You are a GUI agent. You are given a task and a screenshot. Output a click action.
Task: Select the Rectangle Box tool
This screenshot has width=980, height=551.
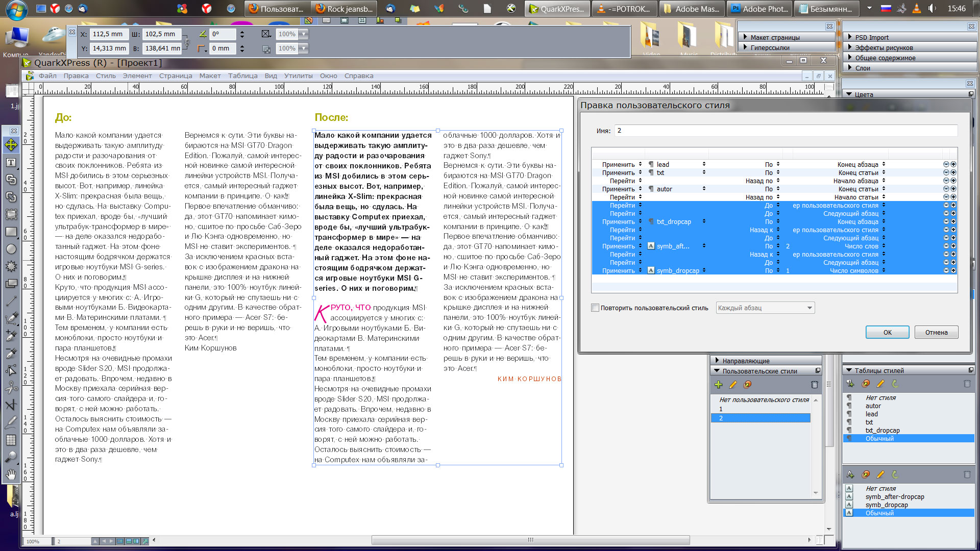click(x=11, y=232)
